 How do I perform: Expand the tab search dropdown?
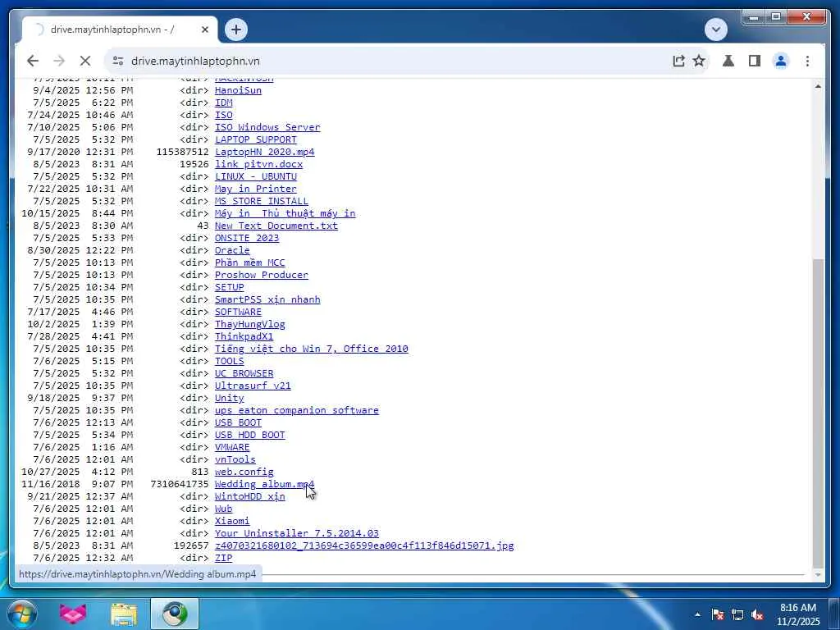715,30
